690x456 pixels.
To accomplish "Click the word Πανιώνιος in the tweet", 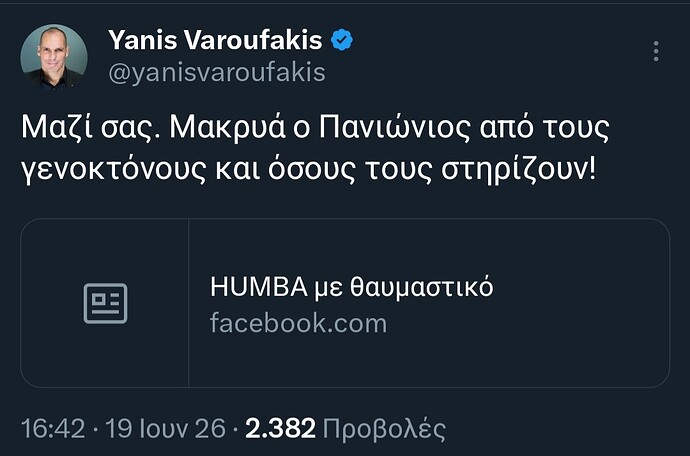I will tap(395, 128).
